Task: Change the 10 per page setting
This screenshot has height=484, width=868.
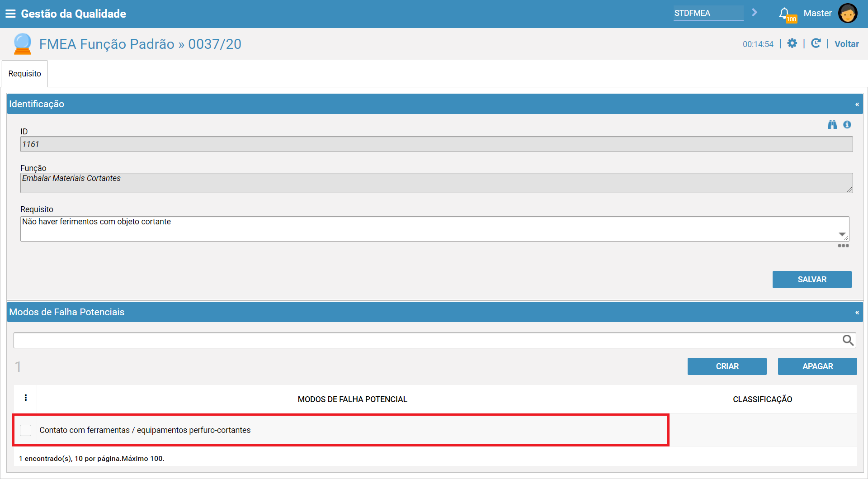Action: (x=79, y=459)
